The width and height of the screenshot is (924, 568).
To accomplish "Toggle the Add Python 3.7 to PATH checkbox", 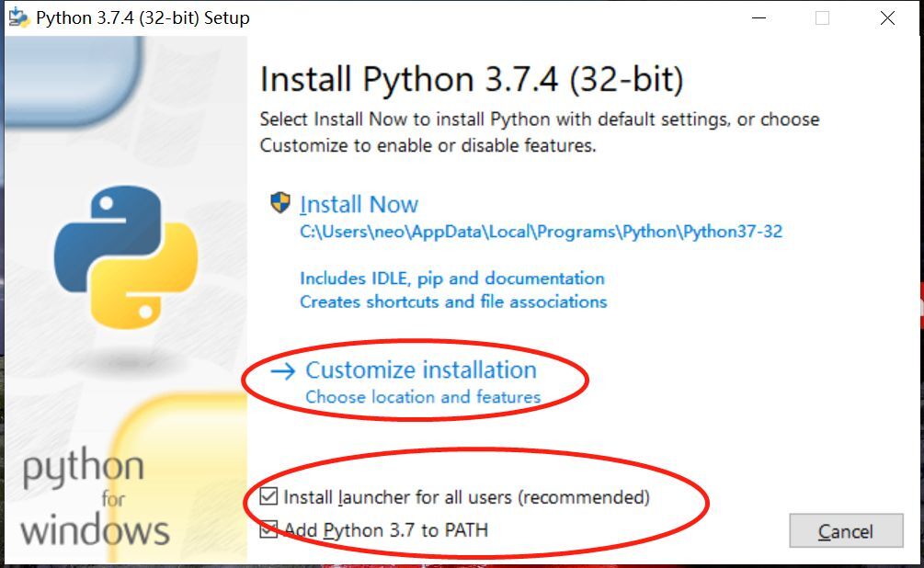I will [268, 529].
